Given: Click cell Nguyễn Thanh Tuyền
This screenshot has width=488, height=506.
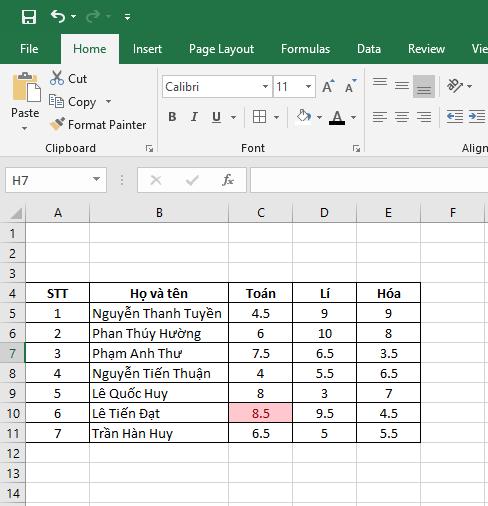Looking at the screenshot, I should pyautogui.click(x=159, y=313).
